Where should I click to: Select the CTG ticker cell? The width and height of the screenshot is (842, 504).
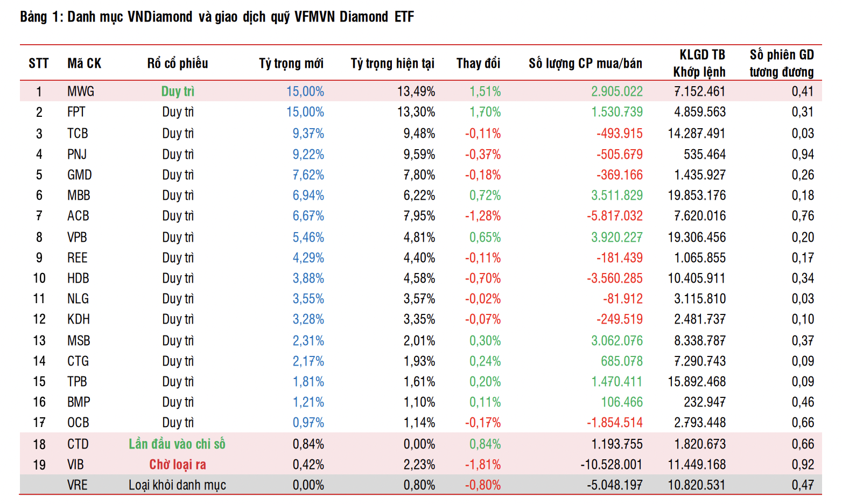pos(78,361)
